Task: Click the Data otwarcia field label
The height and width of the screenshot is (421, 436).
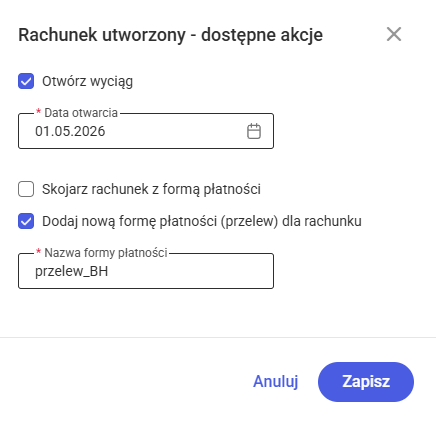Action: (x=81, y=113)
